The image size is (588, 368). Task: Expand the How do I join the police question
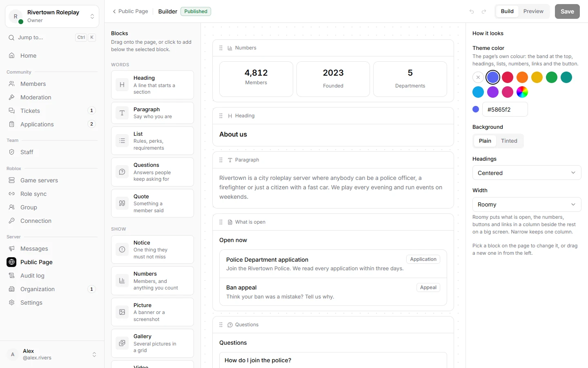(x=333, y=360)
